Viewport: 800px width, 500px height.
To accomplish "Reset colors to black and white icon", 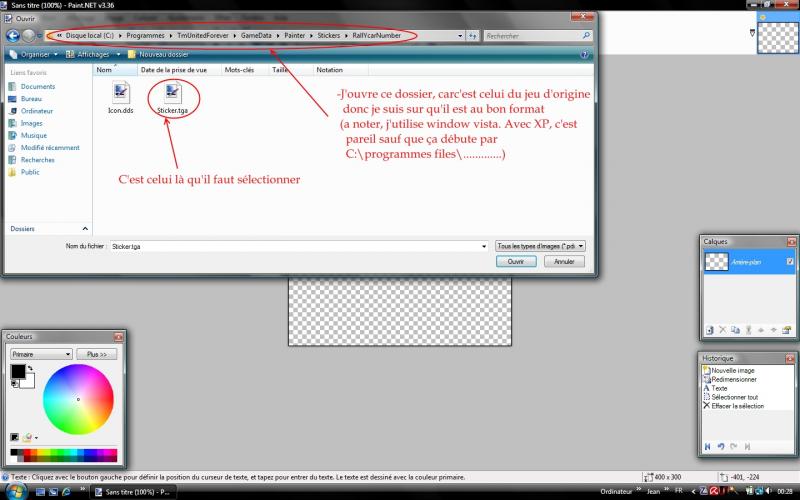I will click(14, 383).
